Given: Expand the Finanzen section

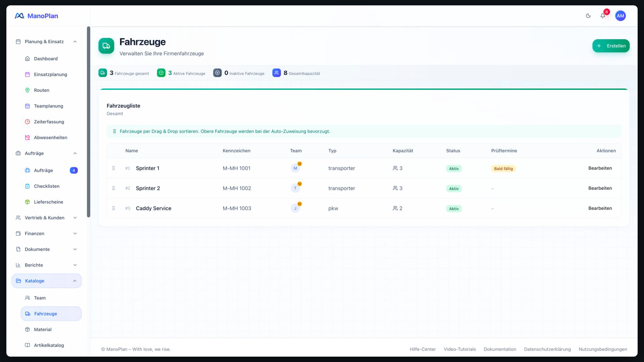Looking at the screenshot, I should point(47,234).
